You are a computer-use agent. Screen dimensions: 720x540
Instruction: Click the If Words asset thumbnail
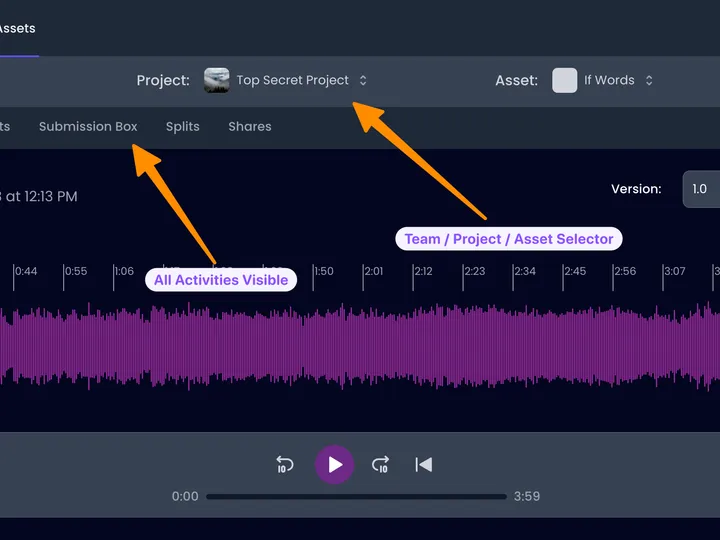(564, 80)
